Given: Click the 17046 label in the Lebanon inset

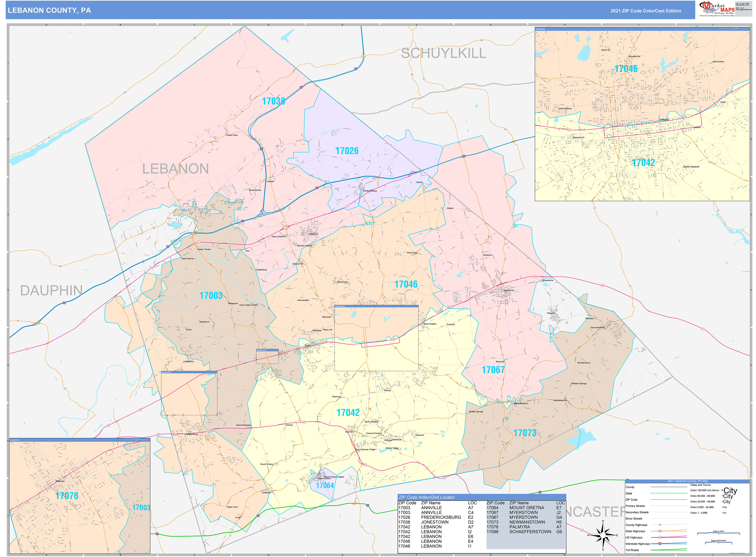Looking at the screenshot, I should [626, 69].
